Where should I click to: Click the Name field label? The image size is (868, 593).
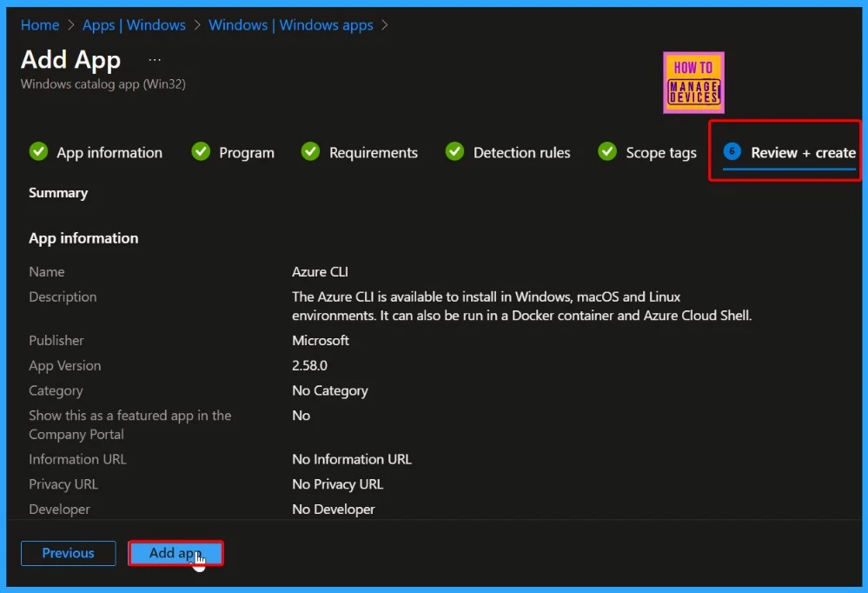pyautogui.click(x=47, y=271)
